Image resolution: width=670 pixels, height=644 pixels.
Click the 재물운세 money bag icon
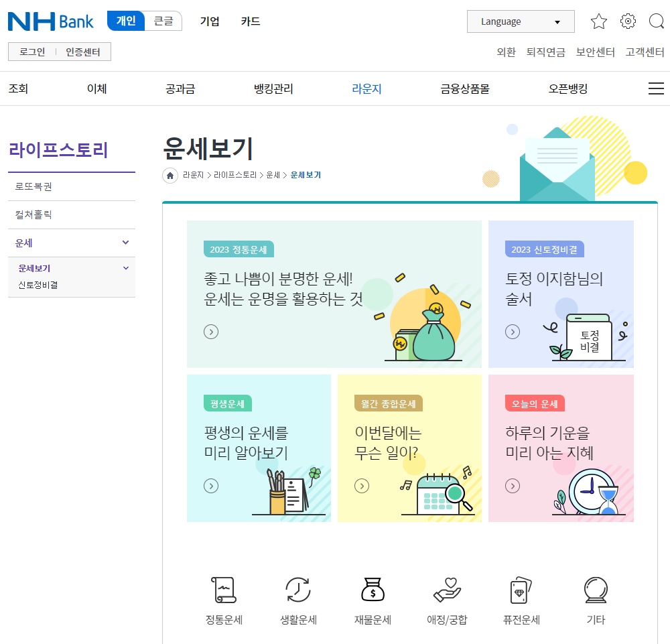(x=373, y=589)
